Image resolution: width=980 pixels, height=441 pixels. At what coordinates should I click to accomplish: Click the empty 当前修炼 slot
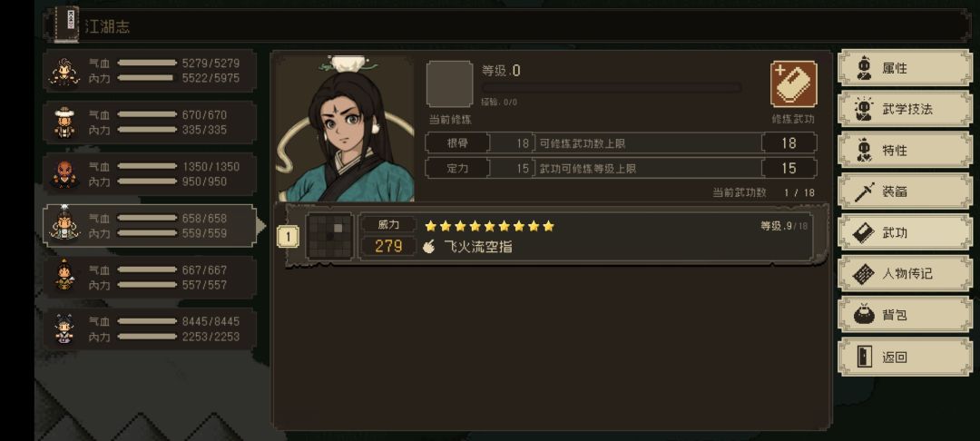click(449, 83)
